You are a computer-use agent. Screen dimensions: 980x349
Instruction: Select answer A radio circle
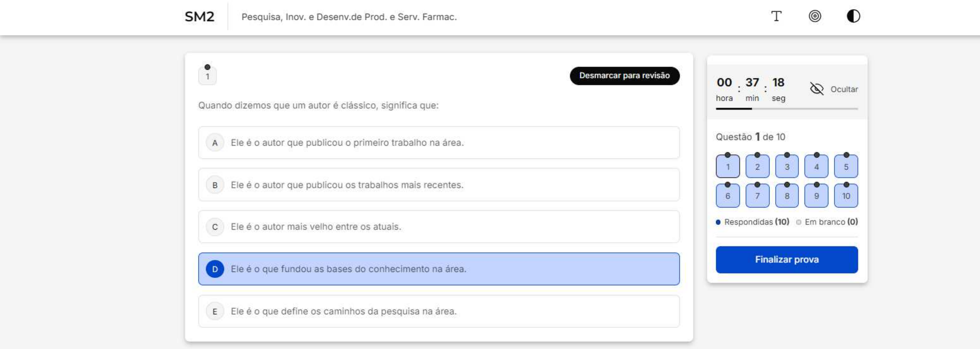tap(215, 143)
